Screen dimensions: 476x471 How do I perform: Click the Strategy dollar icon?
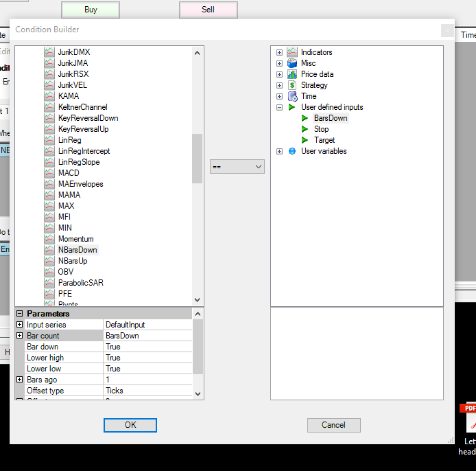(292, 85)
